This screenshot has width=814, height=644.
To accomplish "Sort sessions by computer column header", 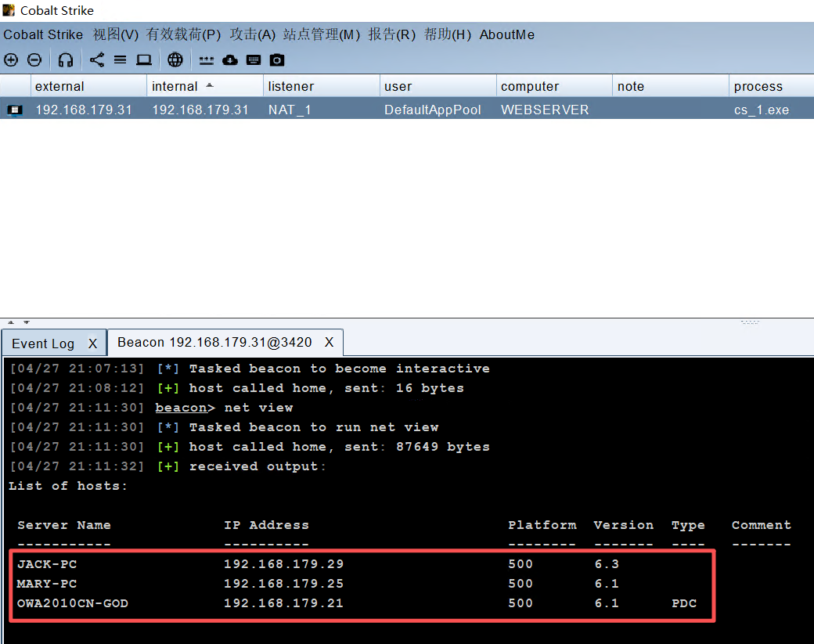I will 554,86.
